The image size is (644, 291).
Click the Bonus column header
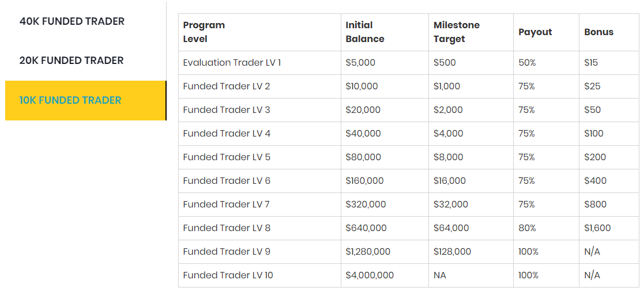(x=598, y=32)
